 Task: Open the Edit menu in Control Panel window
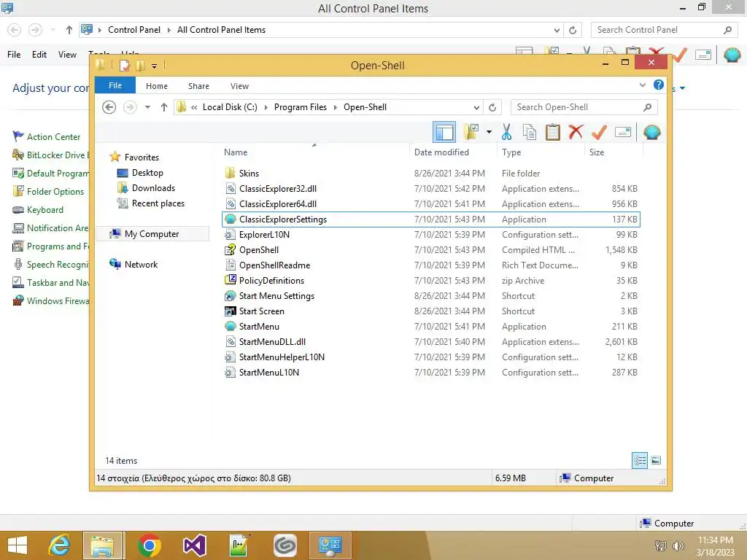(x=39, y=54)
